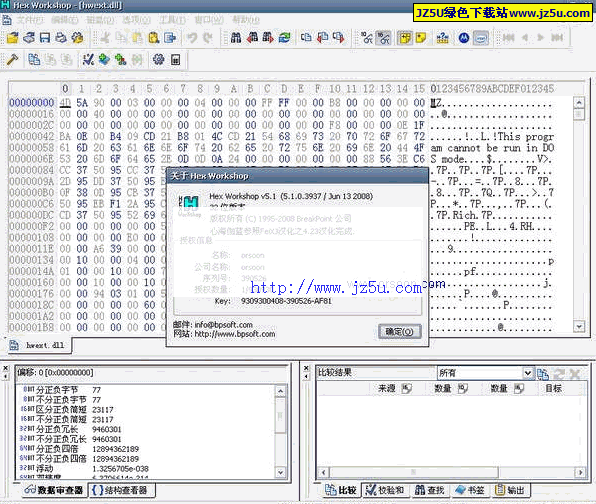The image size is (596, 504).
Task: Switch to the 比较 tab
Action: click(x=341, y=490)
